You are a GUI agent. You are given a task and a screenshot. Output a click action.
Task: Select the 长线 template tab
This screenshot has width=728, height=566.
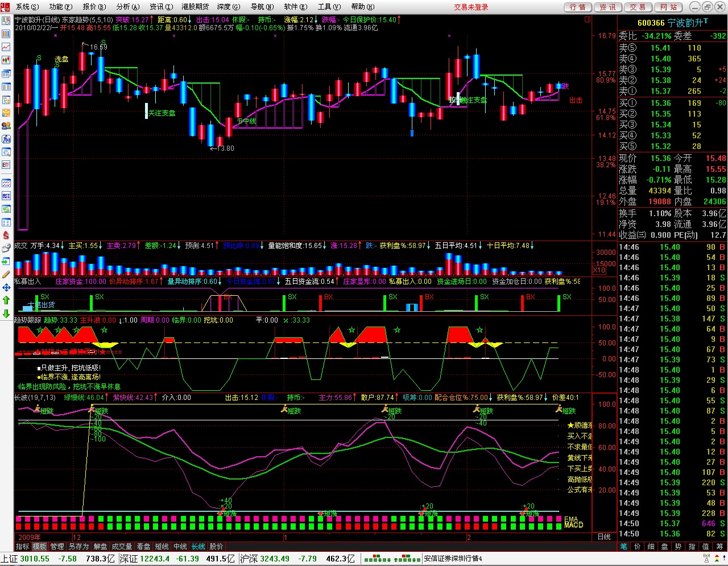coord(198,546)
